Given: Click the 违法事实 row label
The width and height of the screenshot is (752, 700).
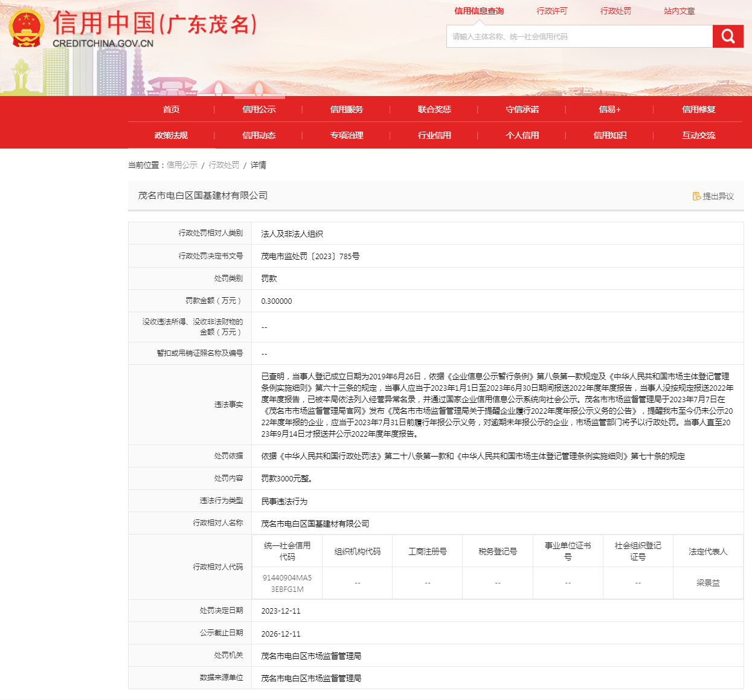Looking at the screenshot, I should tap(229, 405).
